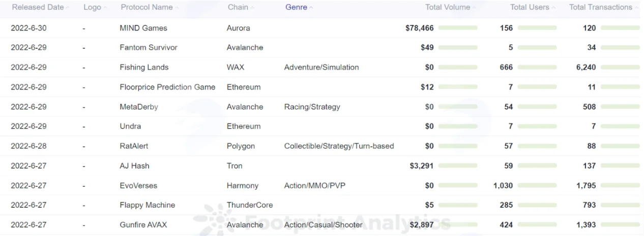Sort by Total Volume column arrow
The image size is (644, 236).
click(475, 8)
